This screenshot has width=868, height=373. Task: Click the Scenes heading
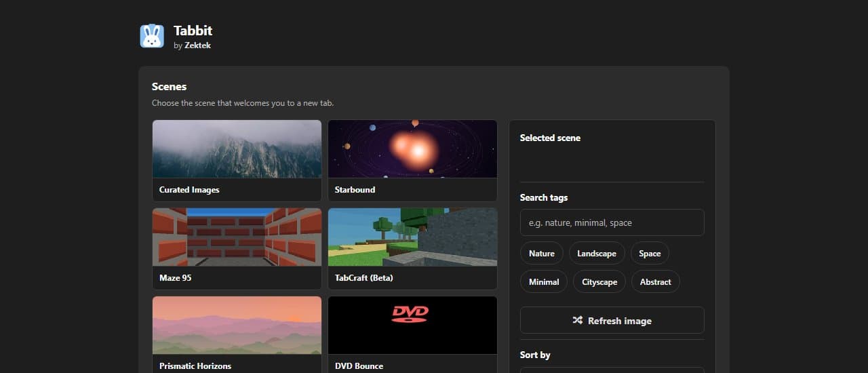coord(169,87)
